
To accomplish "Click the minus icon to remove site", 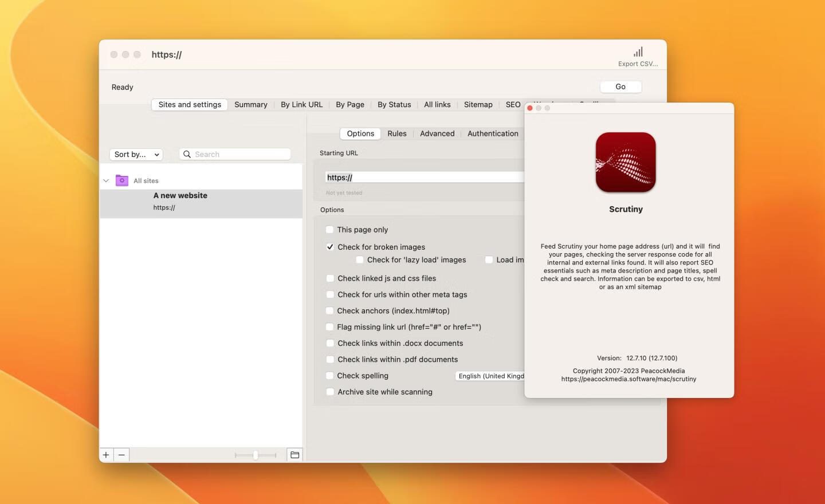I will click(121, 455).
